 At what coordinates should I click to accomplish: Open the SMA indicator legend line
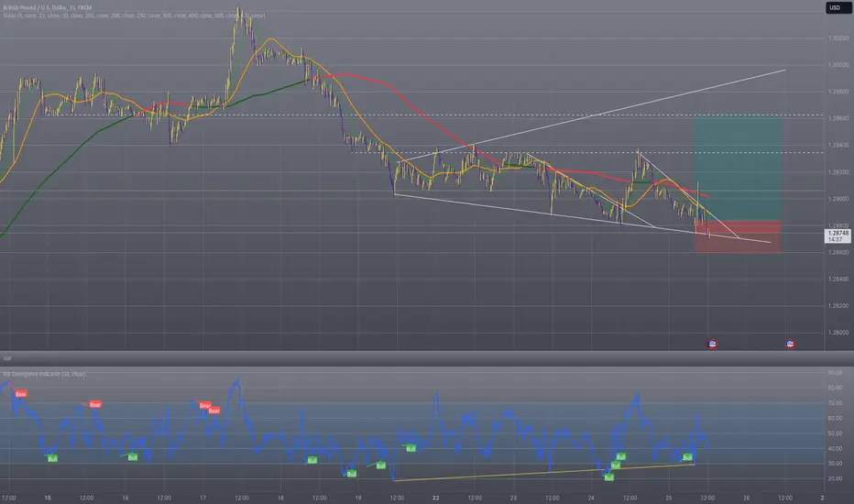click(x=134, y=16)
